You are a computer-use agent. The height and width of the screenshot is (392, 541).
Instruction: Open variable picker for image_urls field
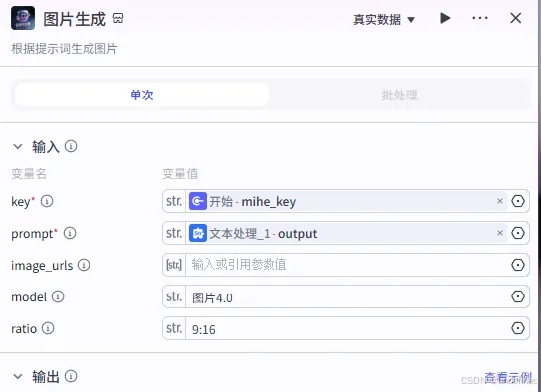518,265
